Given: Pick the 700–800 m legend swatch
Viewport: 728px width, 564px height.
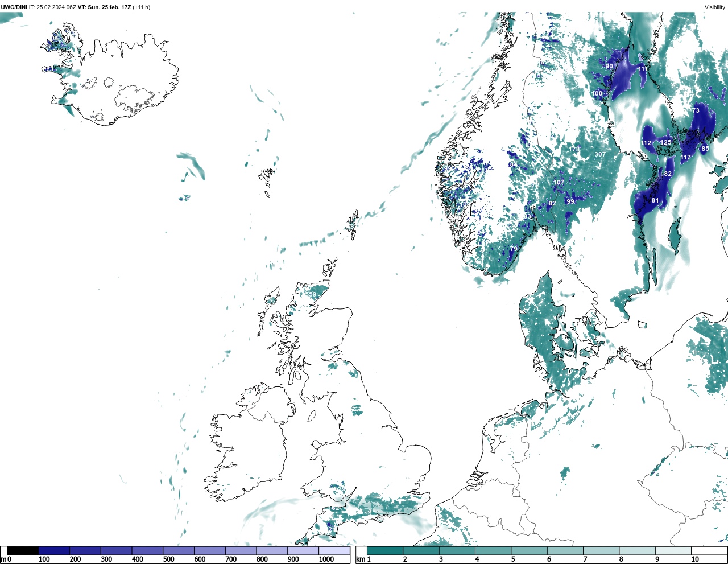Looking at the screenshot, I should tap(241, 551).
